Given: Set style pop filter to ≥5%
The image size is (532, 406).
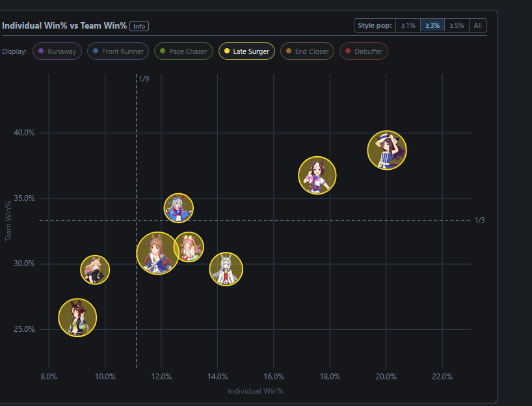Looking at the screenshot, I should (457, 25).
